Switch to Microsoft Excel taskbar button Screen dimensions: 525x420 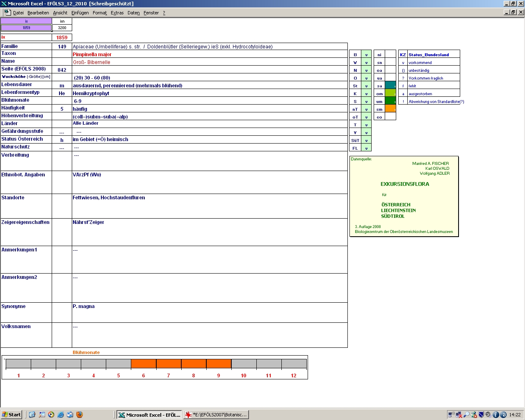pyautogui.click(x=149, y=415)
